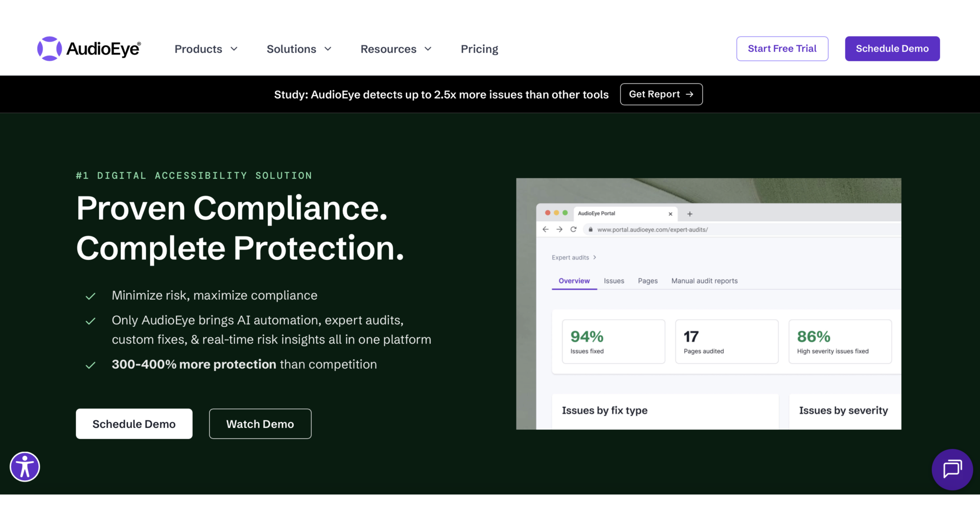
Task: Click 'Minimize risk, maximize compliance' text
Action: coord(214,295)
